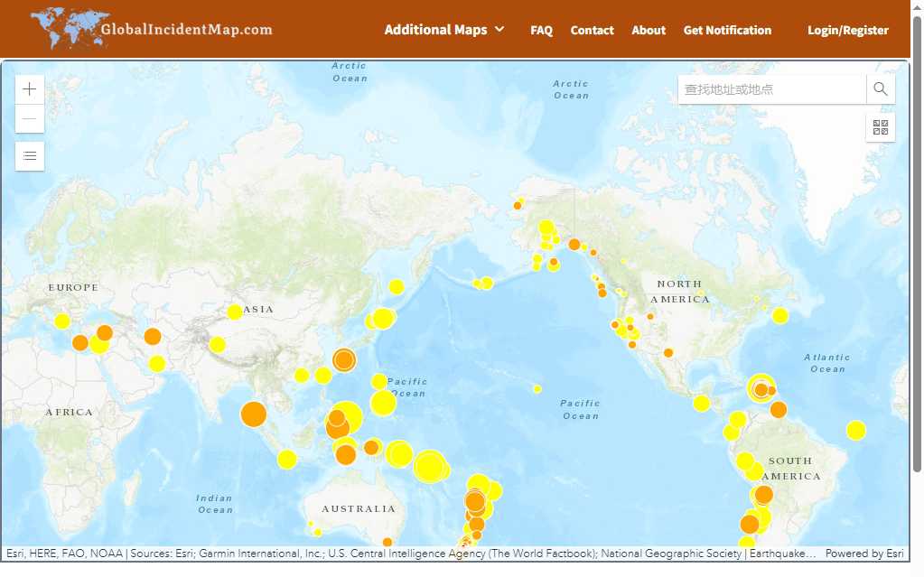Click the yellow earthquake marker near Alaska
Viewport: 924px width, 577px height.
(546, 225)
